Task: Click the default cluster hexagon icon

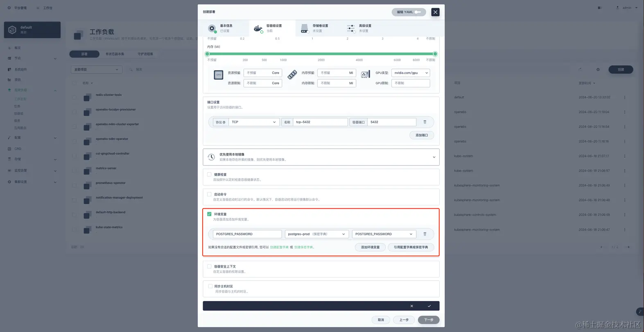Action: (x=12, y=30)
